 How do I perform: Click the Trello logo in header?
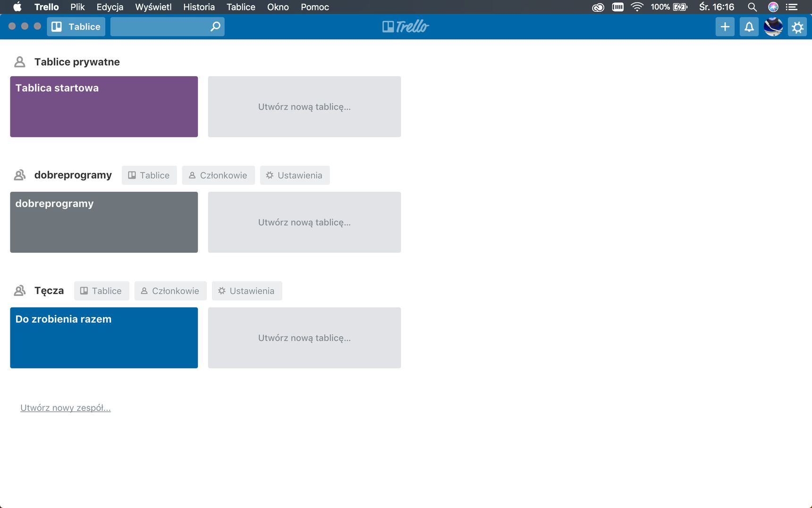tap(406, 26)
